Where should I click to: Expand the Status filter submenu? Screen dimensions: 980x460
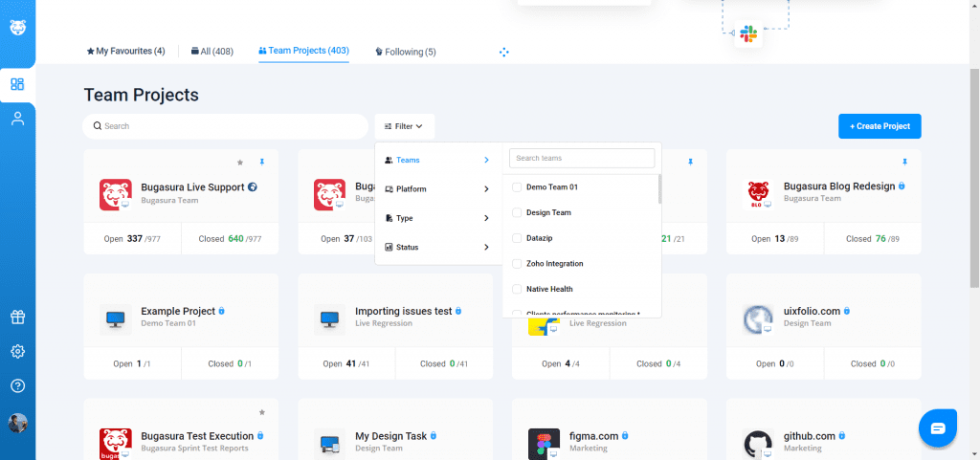click(x=437, y=247)
